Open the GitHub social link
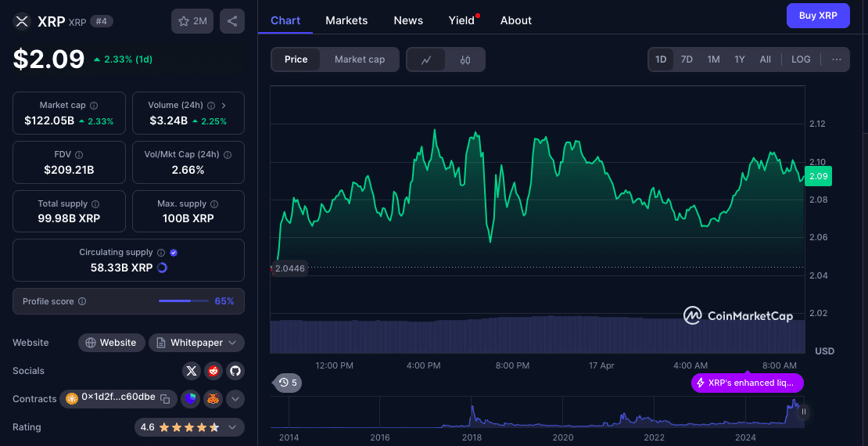 235,371
